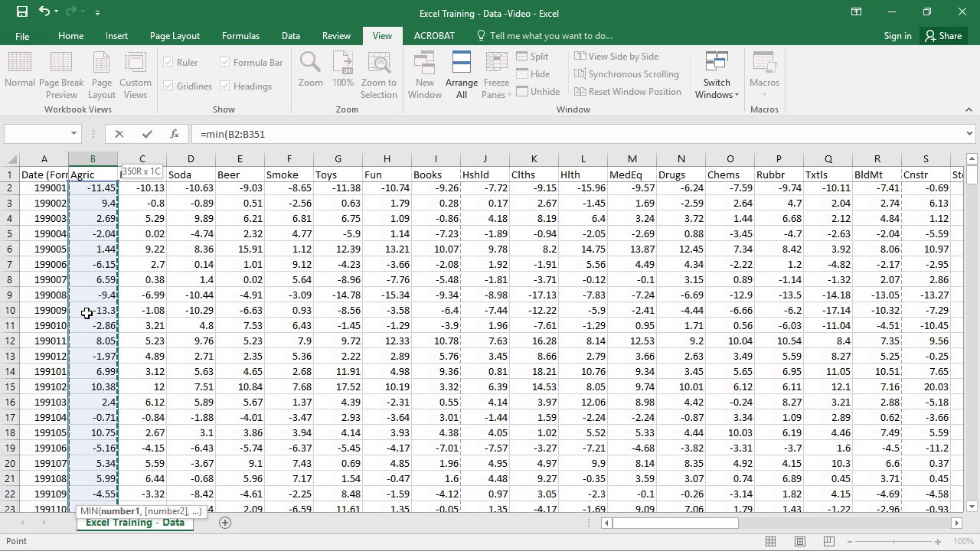980x551 pixels.
Task: Click zoom in plus button
Action: tap(938, 541)
